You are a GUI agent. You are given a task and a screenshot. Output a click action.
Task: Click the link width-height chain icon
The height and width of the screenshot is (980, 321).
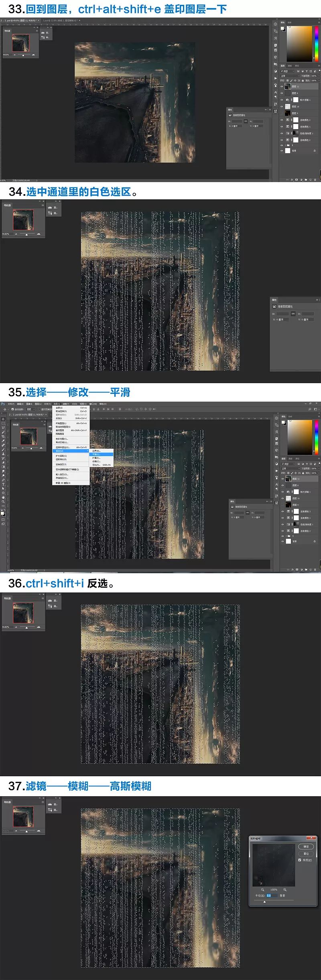pos(248,513)
